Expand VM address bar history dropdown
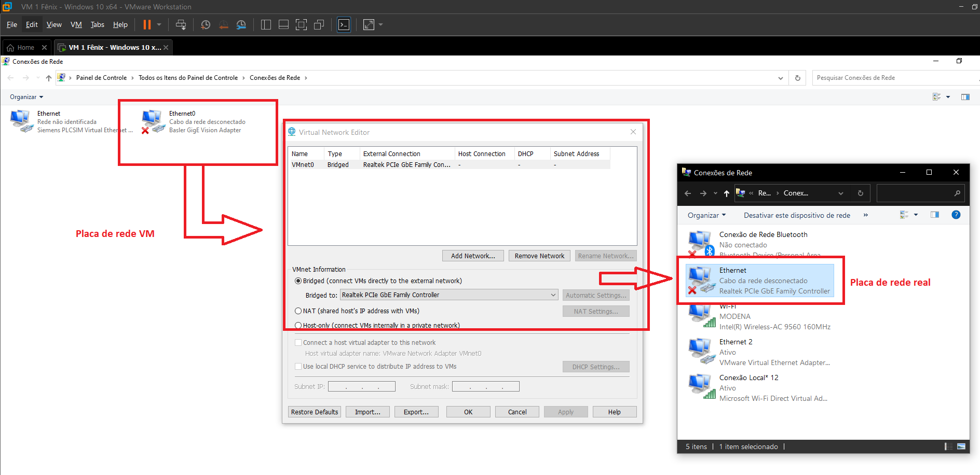 tap(781, 78)
